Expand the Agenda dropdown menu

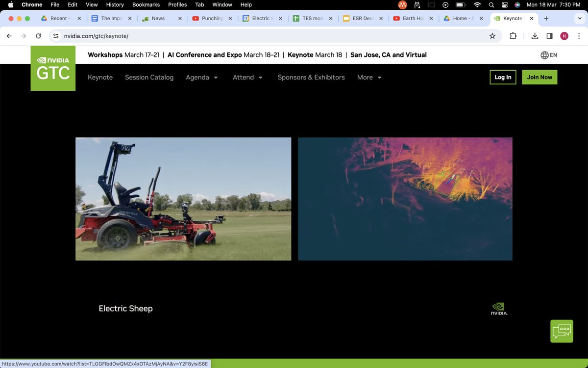202,78
